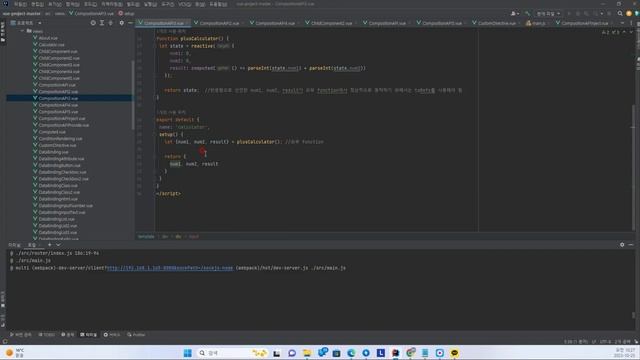
Task: Select DataBindingButton.vue in project tree
Action: click(x=59, y=165)
